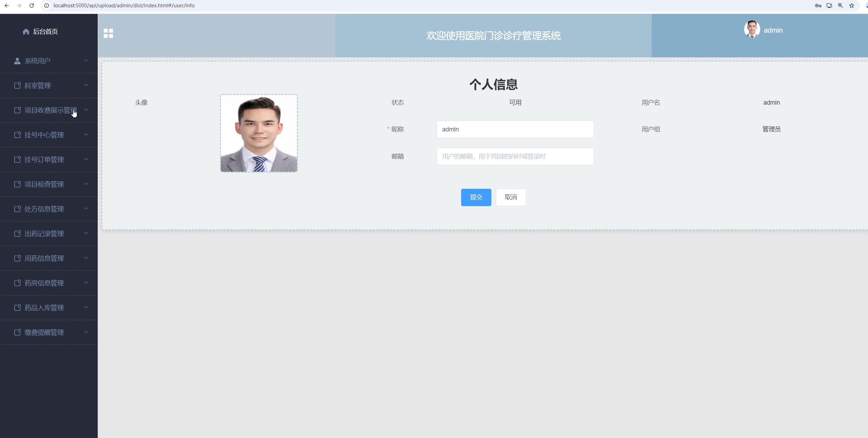Click the icon beside 药品入库管理
The width and height of the screenshot is (868, 438).
[x=17, y=308]
